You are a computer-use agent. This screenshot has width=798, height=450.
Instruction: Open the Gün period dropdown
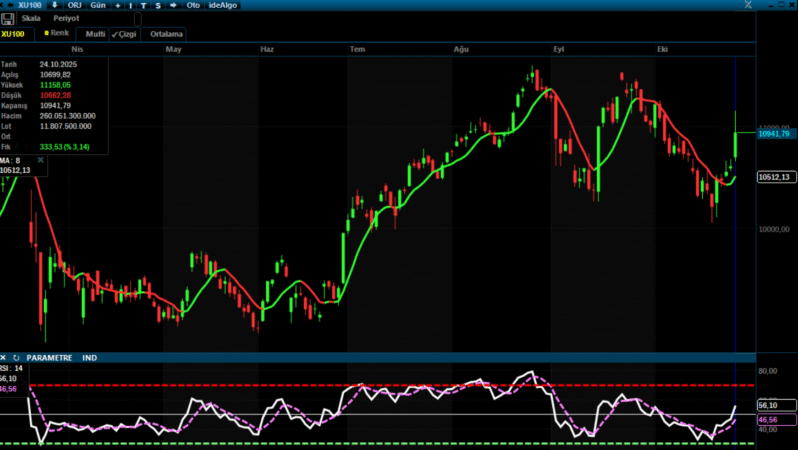98,5
